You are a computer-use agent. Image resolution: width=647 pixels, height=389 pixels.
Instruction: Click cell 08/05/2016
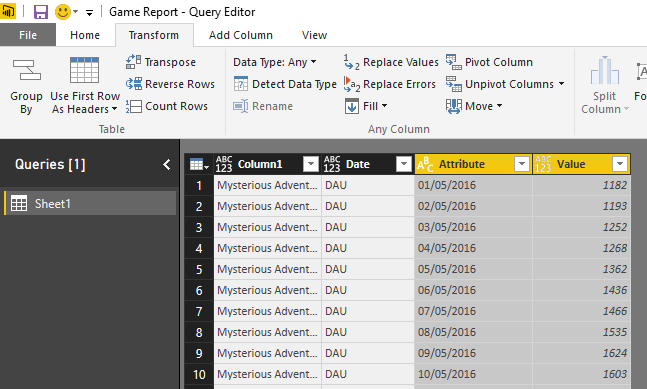tap(473, 332)
